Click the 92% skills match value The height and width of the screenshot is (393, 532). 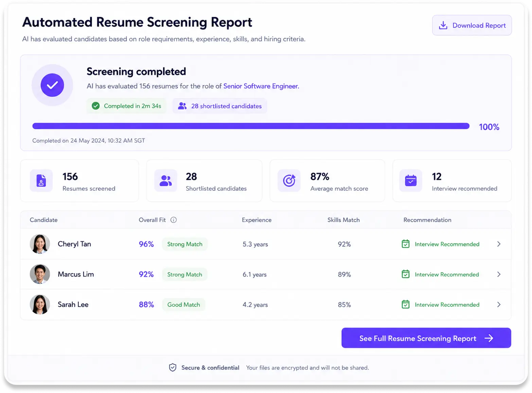click(x=344, y=244)
